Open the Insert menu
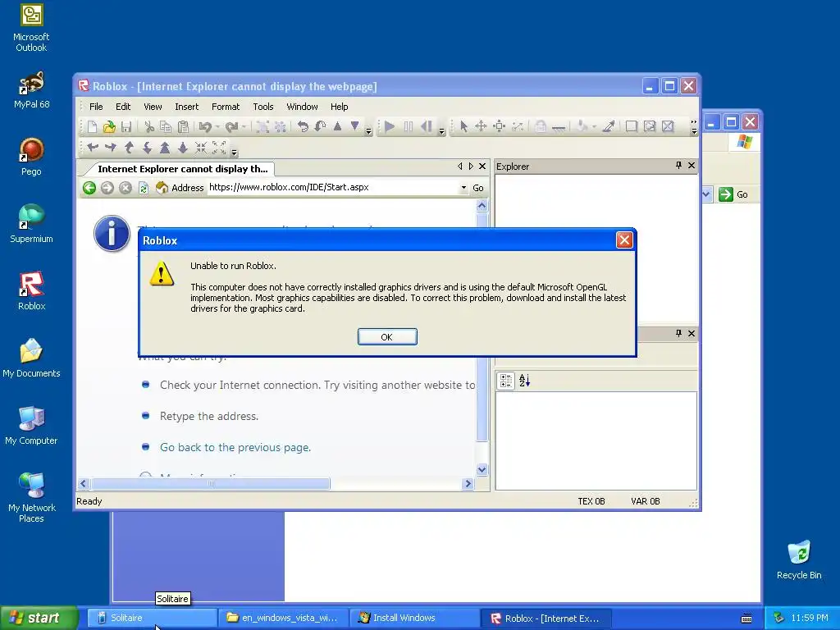Screen dimensions: 840x630 [x=186, y=107]
